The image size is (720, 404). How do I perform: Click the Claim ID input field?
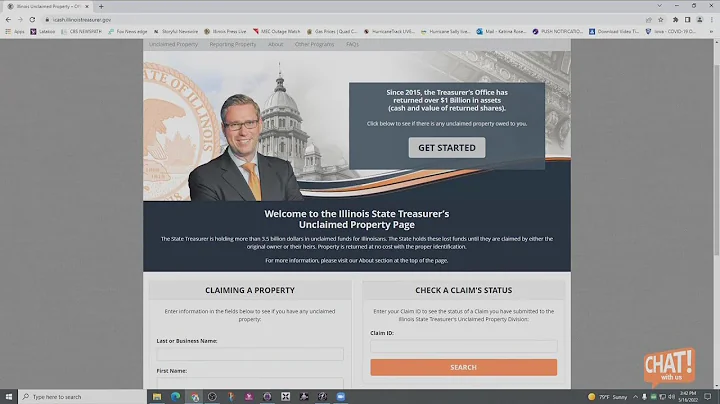[x=464, y=346]
